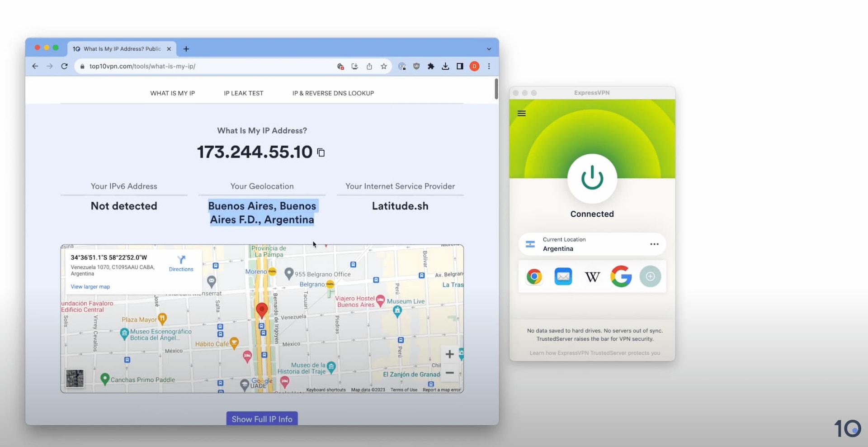
Task: Add a new app shortcut with the plus icon
Action: click(x=650, y=276)
